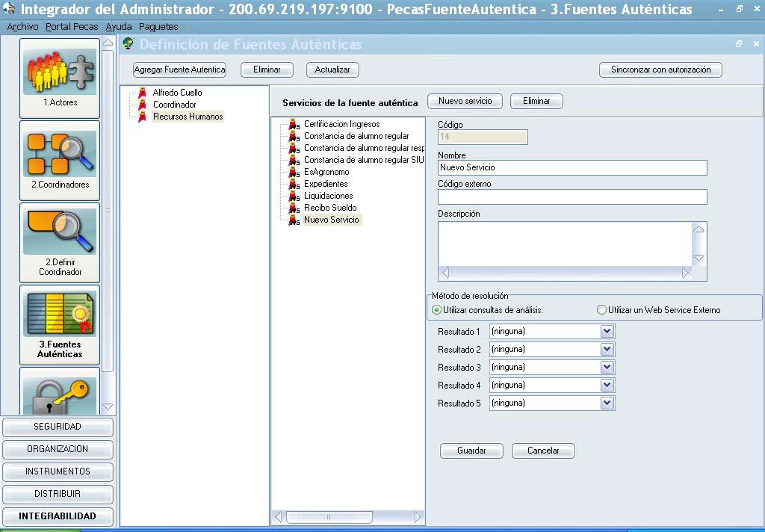
Task: Expand the Resultado 5 dropdown list
Action: (607, 403)
